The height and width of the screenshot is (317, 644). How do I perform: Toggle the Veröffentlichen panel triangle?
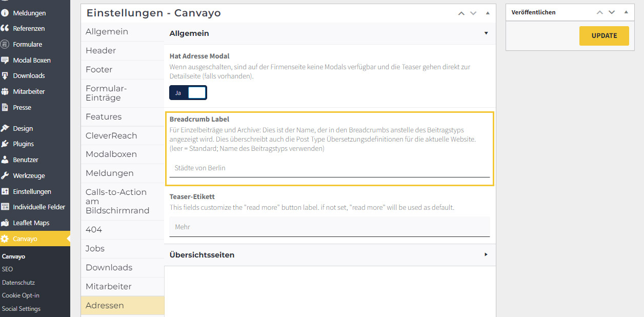pos(626,12)
